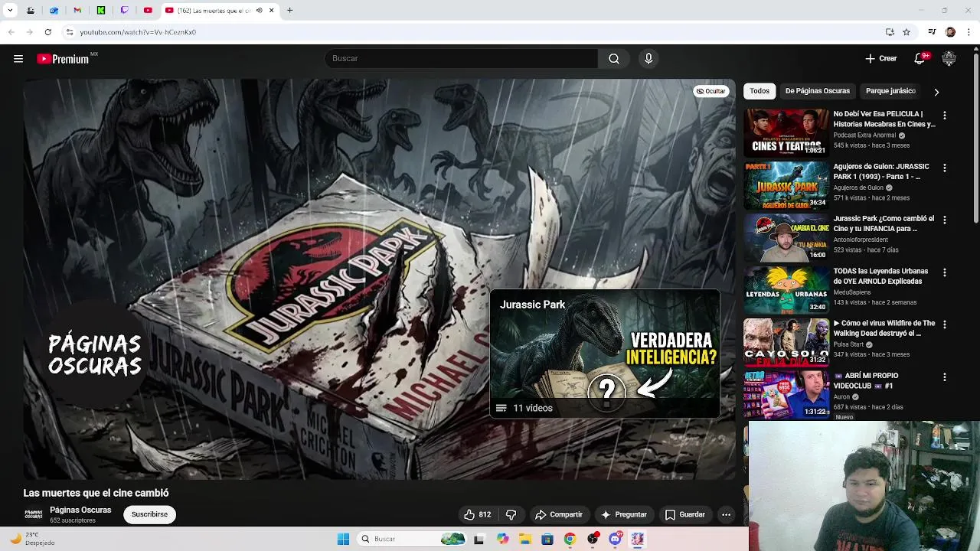Open the Windows Start menu
980x551 pixels.
(x=343, y=539)
